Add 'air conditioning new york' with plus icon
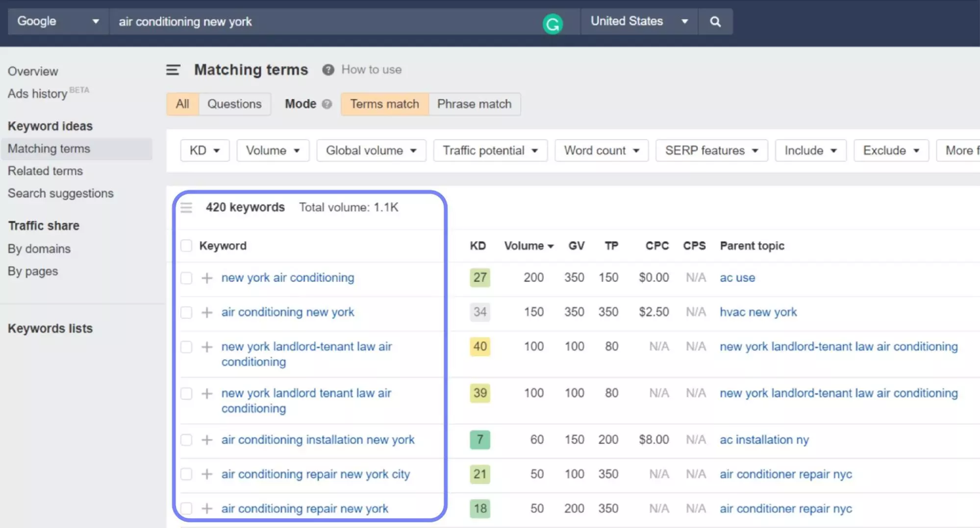The image size is (980, 528). (207, 312)
